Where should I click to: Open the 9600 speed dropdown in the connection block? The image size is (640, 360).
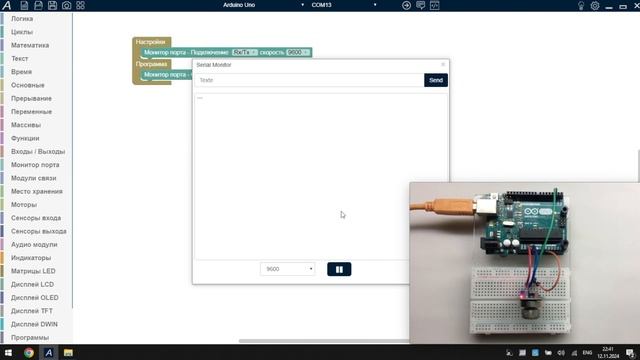point(298,52)
